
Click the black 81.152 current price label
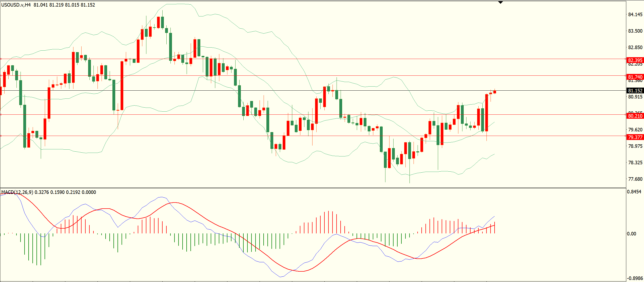point(635,91)
